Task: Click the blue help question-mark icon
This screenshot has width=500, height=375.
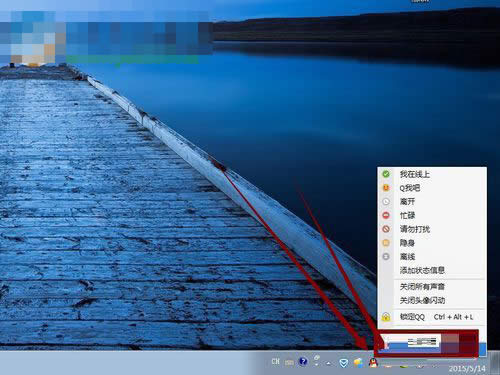Action: [303, 361]
